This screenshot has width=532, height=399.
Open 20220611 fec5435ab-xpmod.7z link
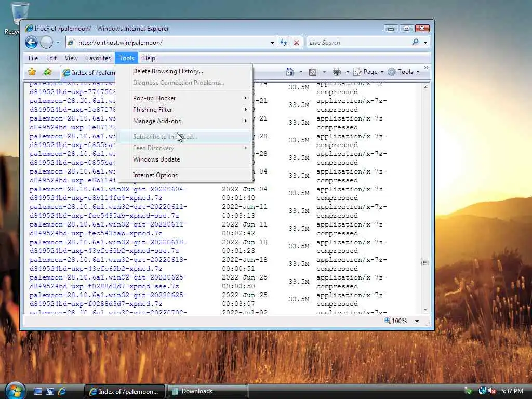click(108, 229)
